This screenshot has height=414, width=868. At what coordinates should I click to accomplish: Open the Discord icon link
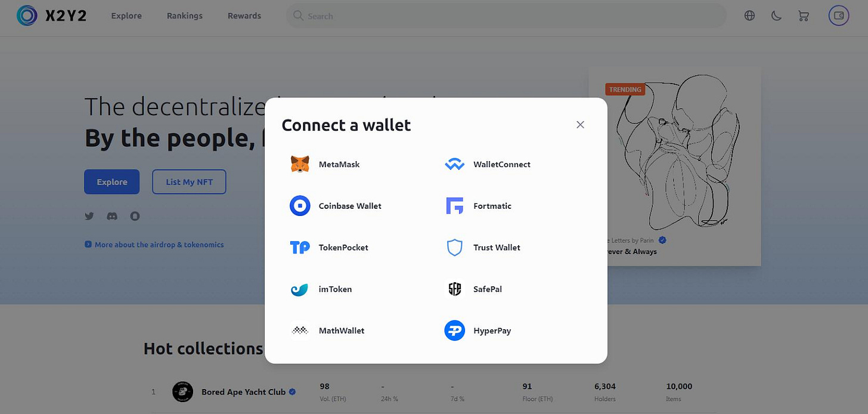112,216
